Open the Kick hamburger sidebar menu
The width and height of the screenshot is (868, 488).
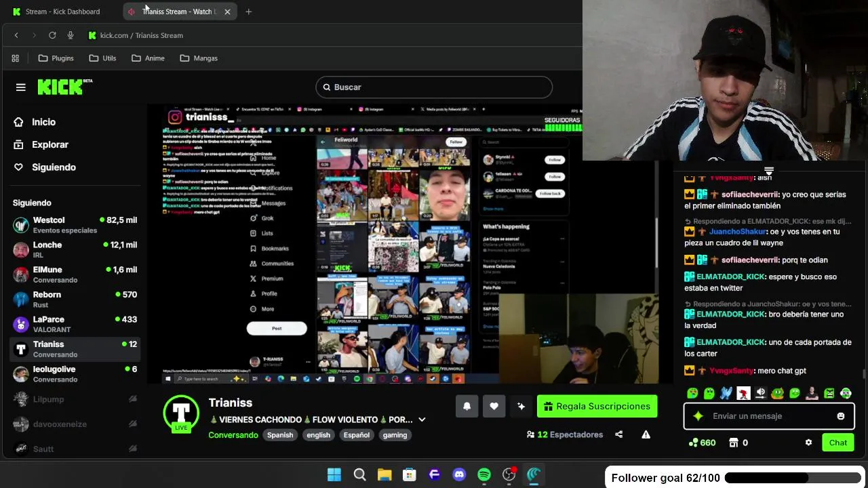[20, 87]
